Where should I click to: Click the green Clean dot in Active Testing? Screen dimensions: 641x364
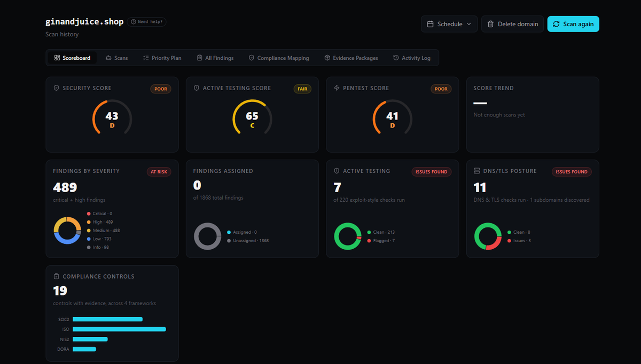point(369,232)
